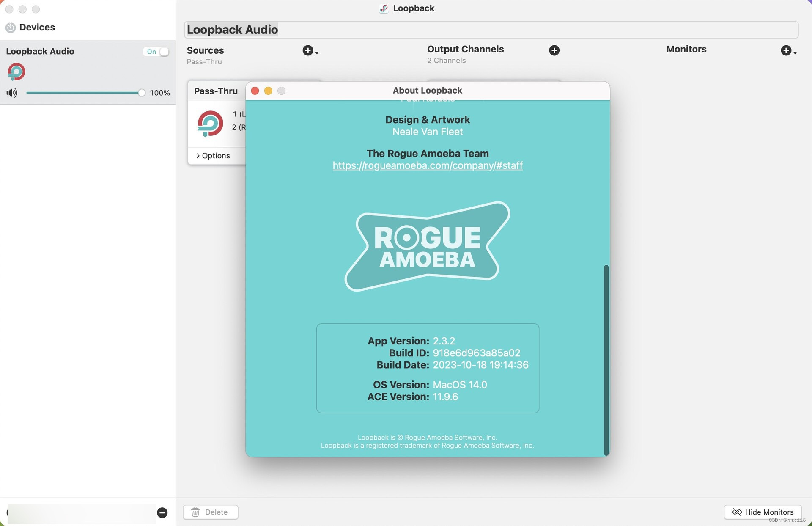Click the Monitors heading

[x=686, y=49]
